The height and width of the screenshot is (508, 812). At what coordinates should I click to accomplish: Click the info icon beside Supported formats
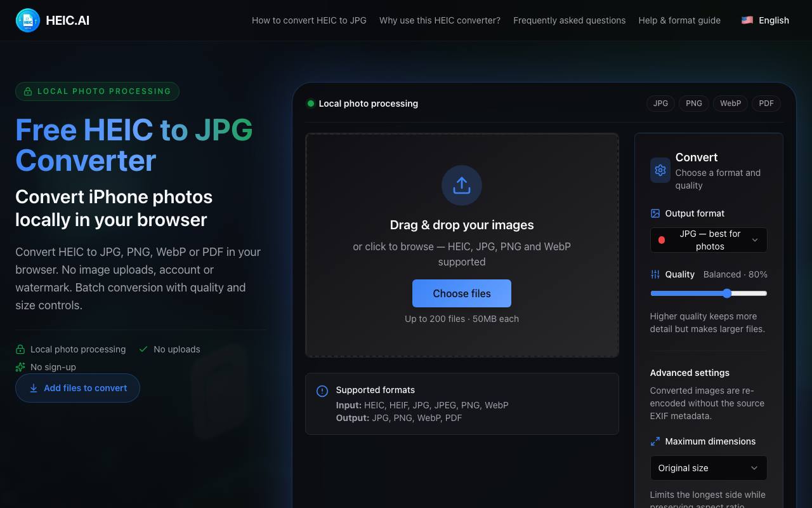click(x=322, y=391)
